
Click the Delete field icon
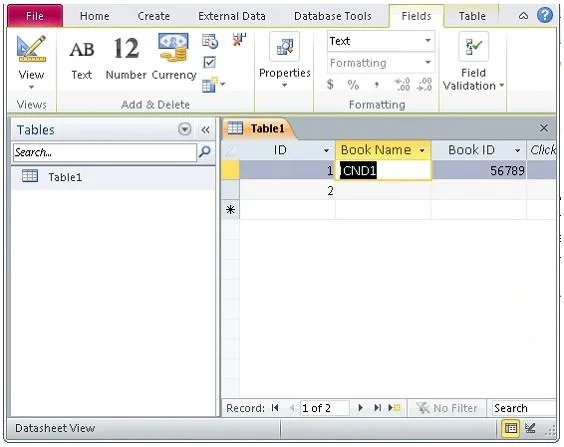coord(239,40)
